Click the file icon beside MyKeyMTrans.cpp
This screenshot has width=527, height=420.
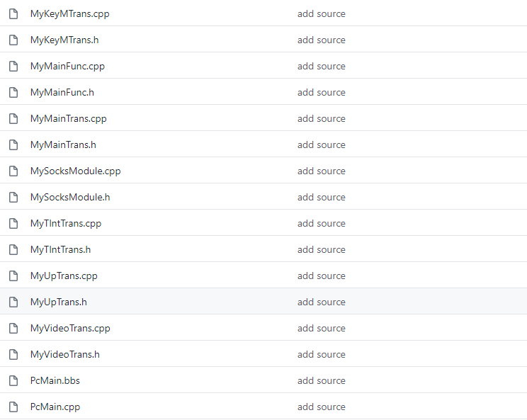coord(13,14)
